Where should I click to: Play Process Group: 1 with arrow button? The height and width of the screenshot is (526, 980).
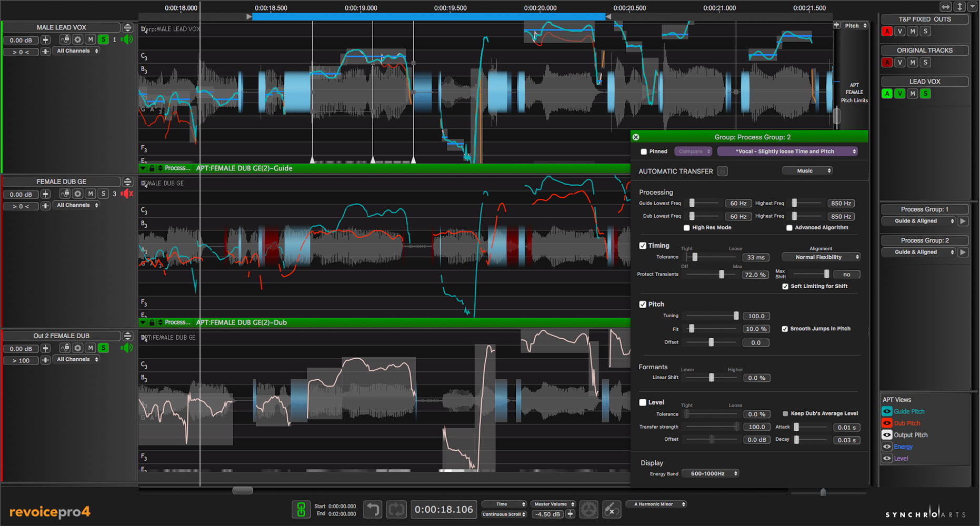pos(963,221)
